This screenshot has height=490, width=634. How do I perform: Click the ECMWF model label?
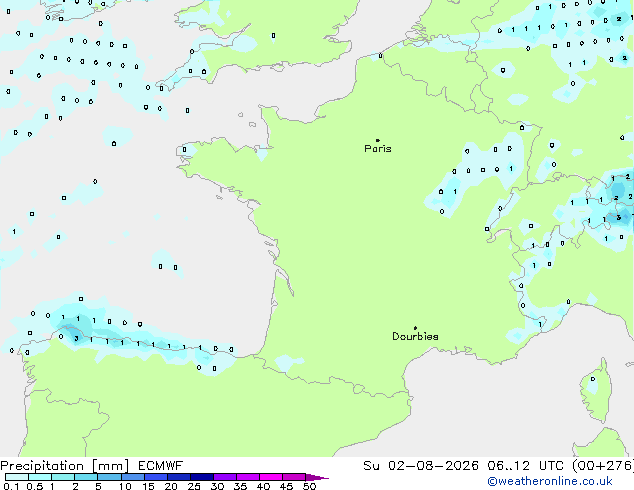point(161,466)
